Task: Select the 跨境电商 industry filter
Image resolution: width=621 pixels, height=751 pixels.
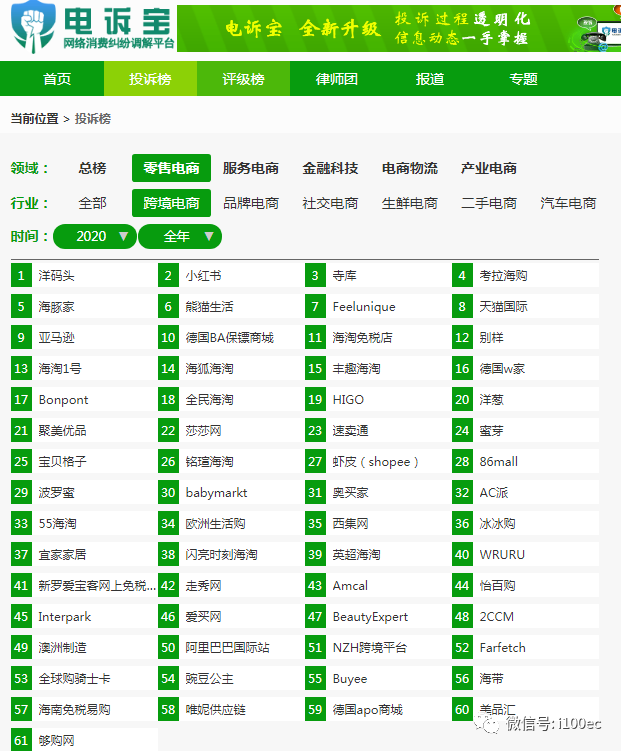Action: [171, 203]
